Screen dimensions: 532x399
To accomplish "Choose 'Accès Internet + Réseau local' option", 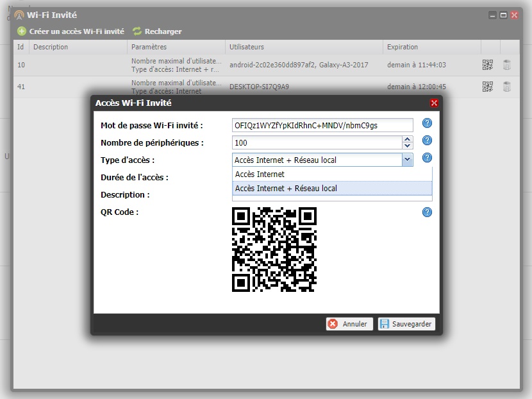I will pos(331,189).
